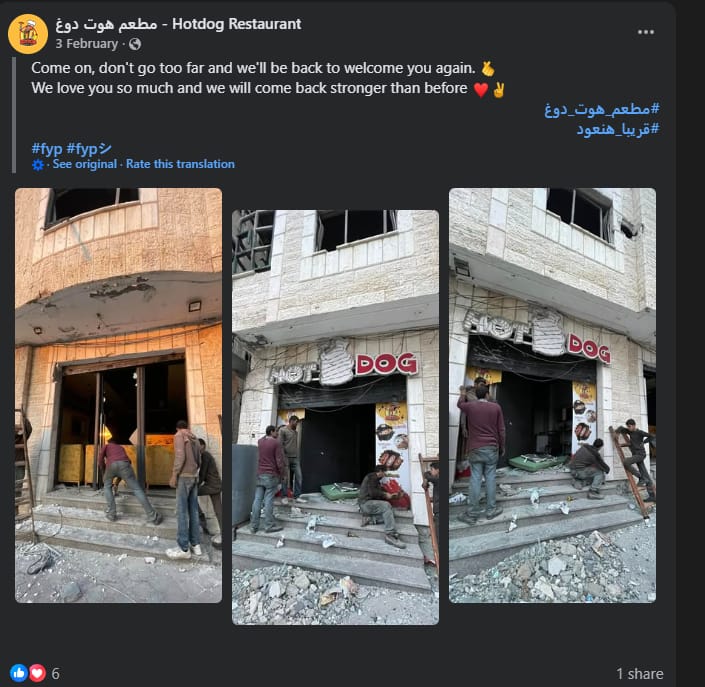View the 1 share count
705x687 pixels.
pos(640,674)
